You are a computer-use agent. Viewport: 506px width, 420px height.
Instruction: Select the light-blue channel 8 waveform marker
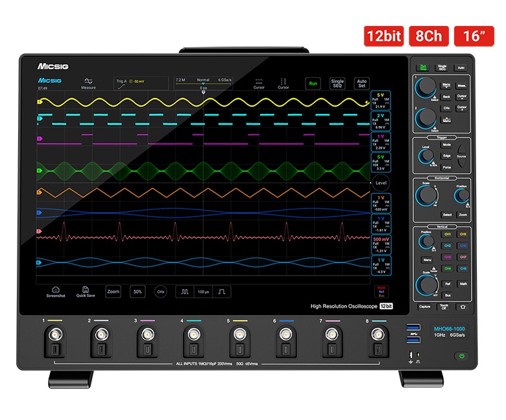[x=40, y=262]
